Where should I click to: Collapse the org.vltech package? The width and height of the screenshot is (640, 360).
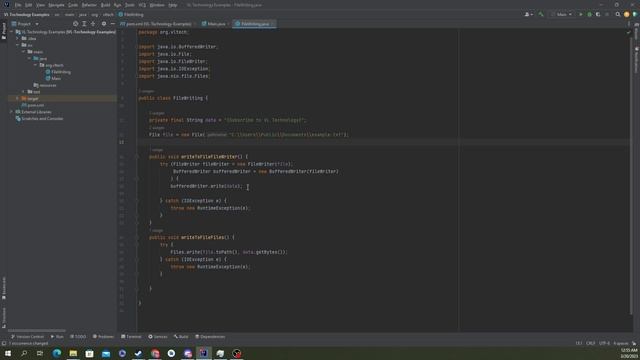36,65
